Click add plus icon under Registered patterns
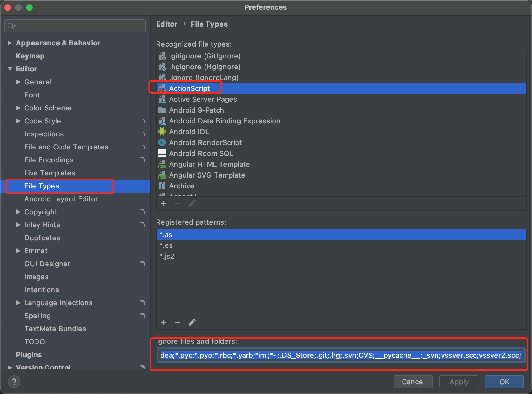Screen dimensions: 532x394 click(164, 323)
